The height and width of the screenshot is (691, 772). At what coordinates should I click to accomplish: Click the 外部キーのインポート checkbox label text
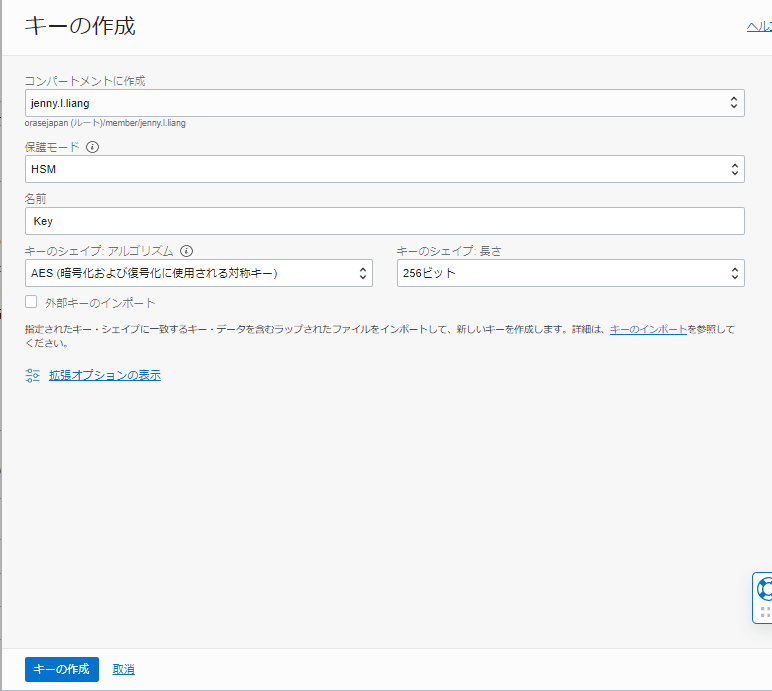(100, 303)
